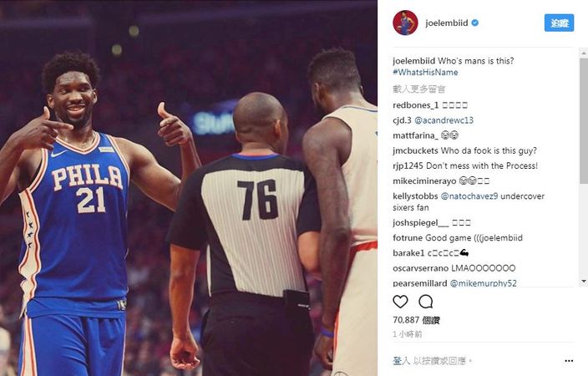Open the @natochavez9 mention
Viewport: 588px width, 376px height.
click(x=469, y=196)
